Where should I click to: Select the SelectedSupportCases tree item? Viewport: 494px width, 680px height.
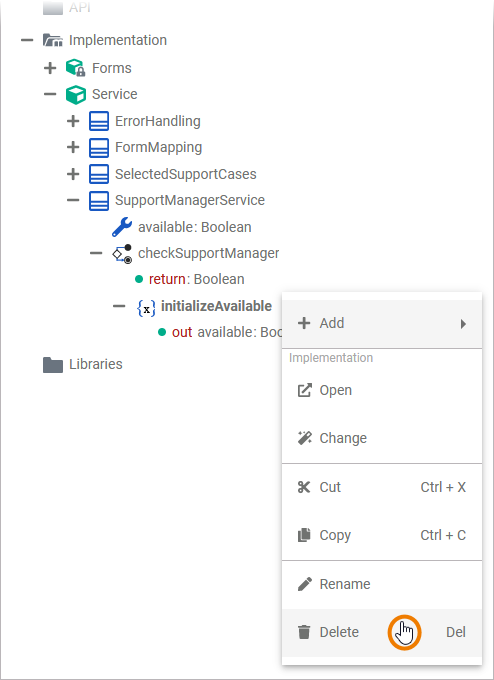[x=185, y=174]
